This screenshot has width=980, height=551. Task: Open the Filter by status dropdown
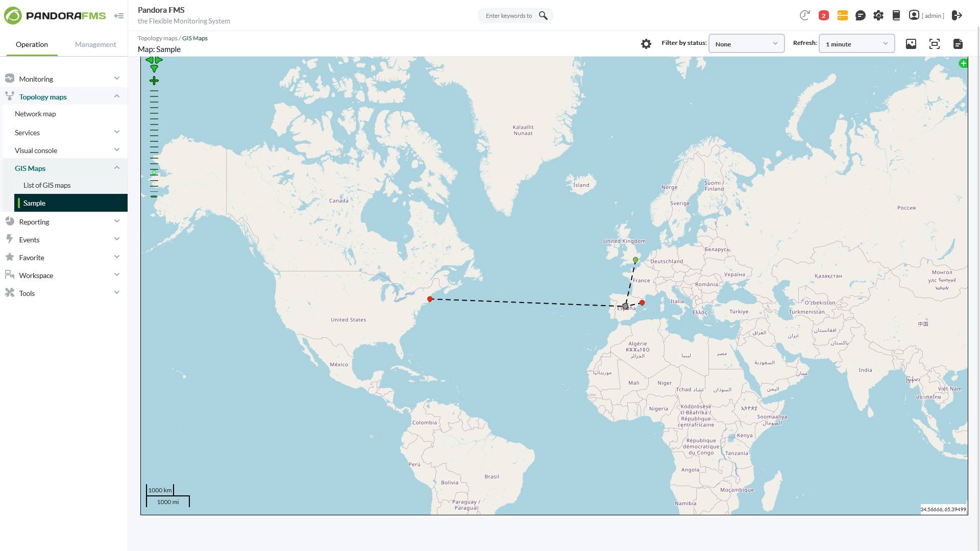[x=746, y=44]
